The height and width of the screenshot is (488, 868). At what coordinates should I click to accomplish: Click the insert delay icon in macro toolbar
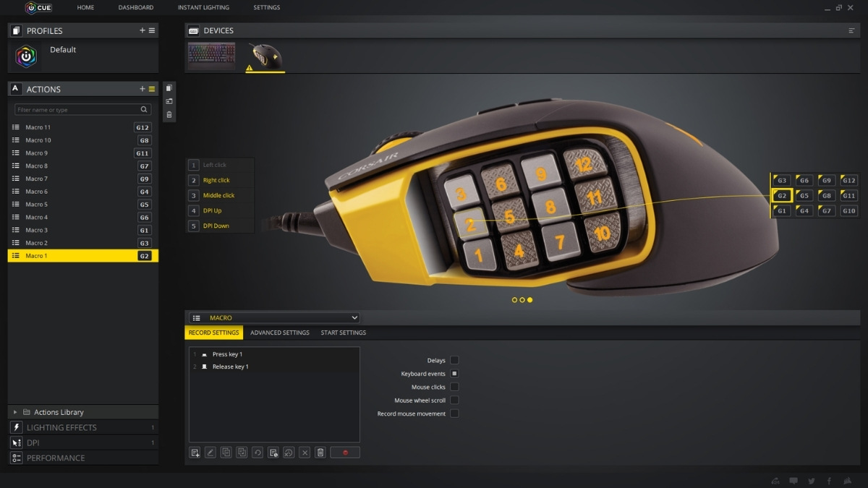pyautogui.click(x=273, y=453)
